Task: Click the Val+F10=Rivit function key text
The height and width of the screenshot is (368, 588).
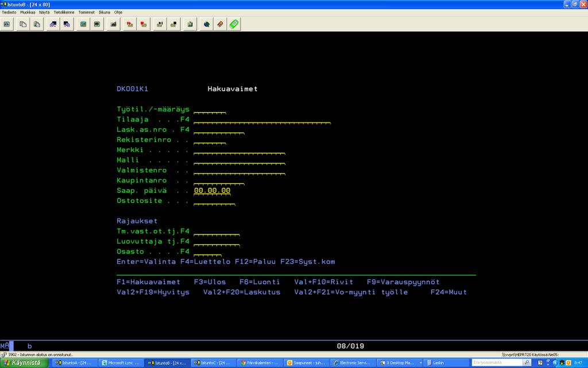Action: click(x=323, y=282)
